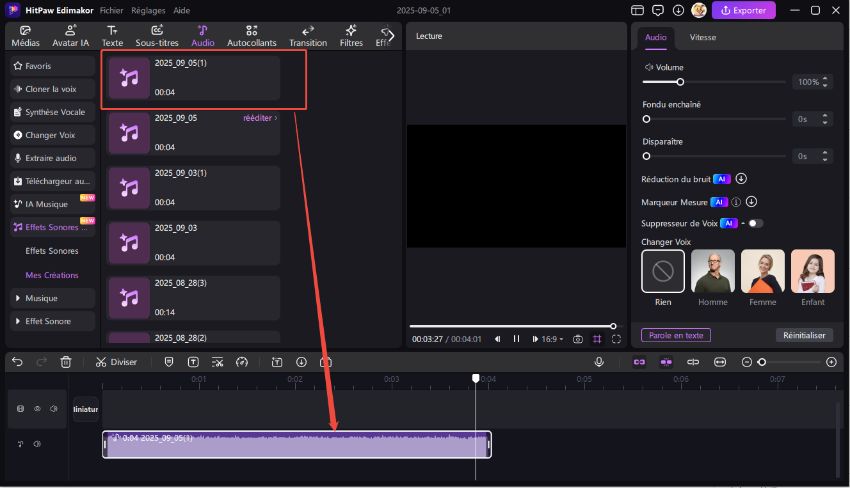Open the 16:9 aspect ratio dropdown
The image size is (850, 488).
pyautogui.click(x=552, y=339)
